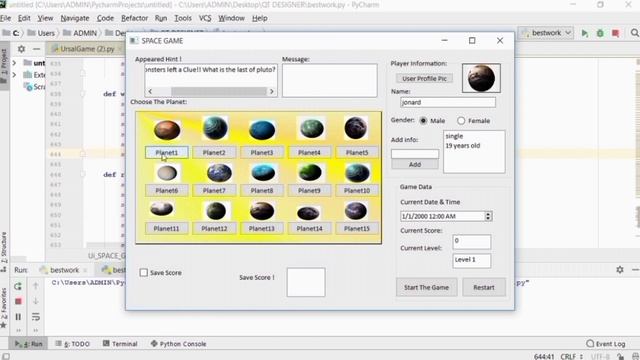Image resolution: width=640 pixels, height=360 pixels.
Task: Adjust the date and time spinner arrows
Action: tap(488, 216)
